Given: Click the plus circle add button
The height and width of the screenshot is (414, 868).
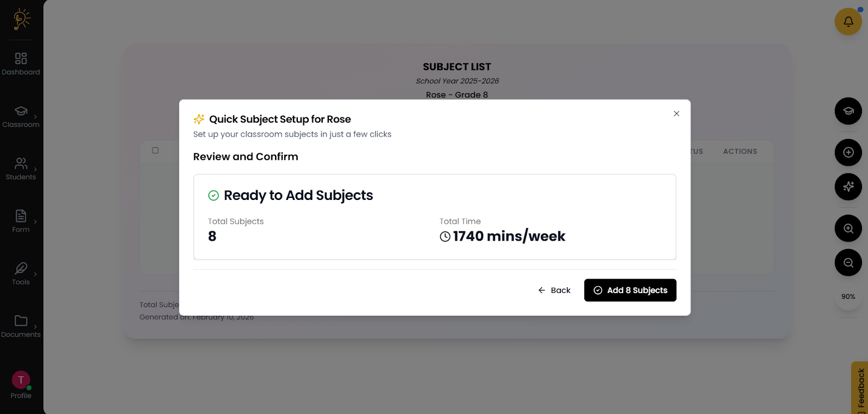Looking at the screenshot, I should point(848,153).
